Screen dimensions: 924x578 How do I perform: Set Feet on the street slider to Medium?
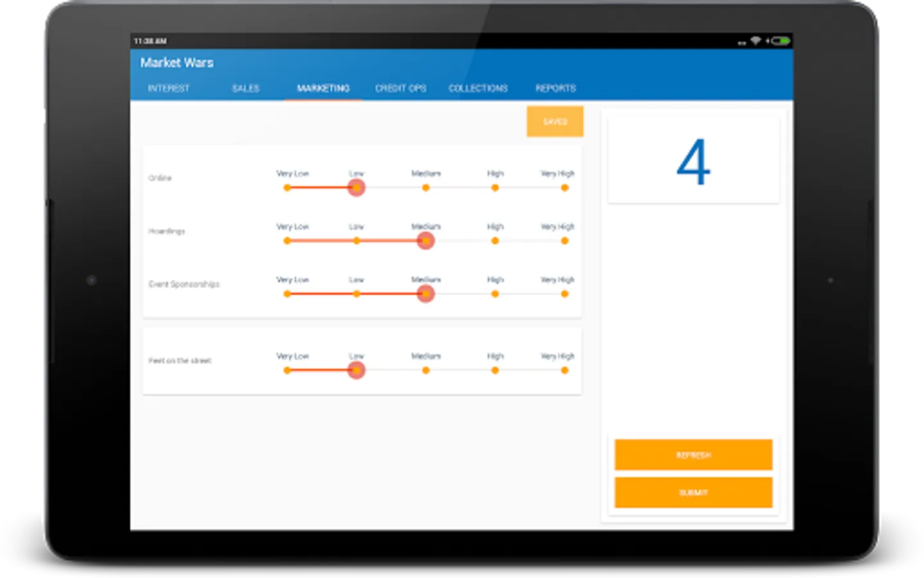[x=425, y=370]
